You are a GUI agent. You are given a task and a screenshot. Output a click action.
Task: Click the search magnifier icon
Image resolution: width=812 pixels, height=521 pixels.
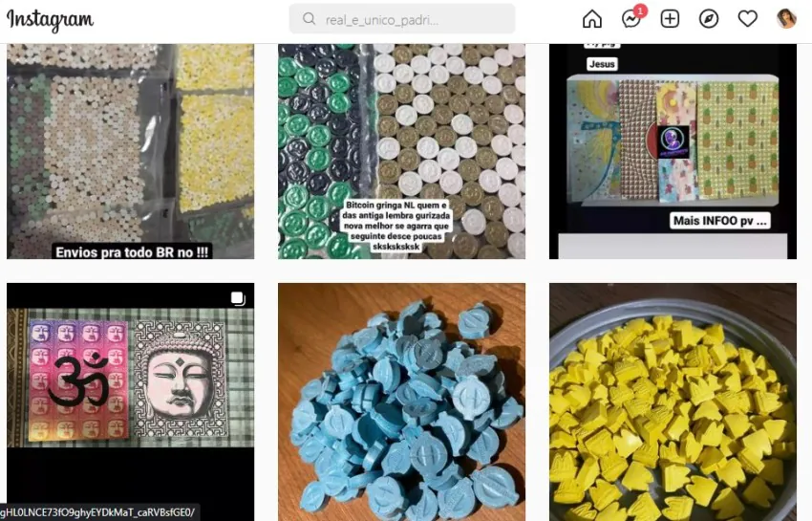tap(310, 19)
